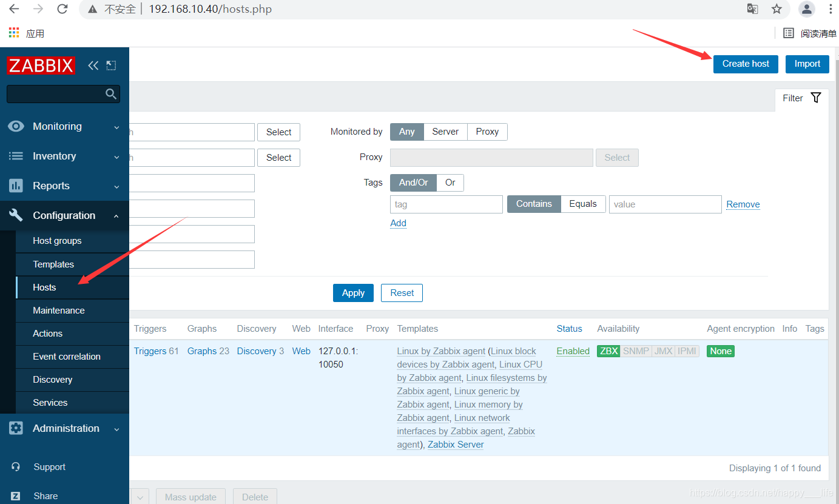Viewport: 839px width, 504px height.
Task: Open the Chrome profile avatar icon
Action: point(807,9)
